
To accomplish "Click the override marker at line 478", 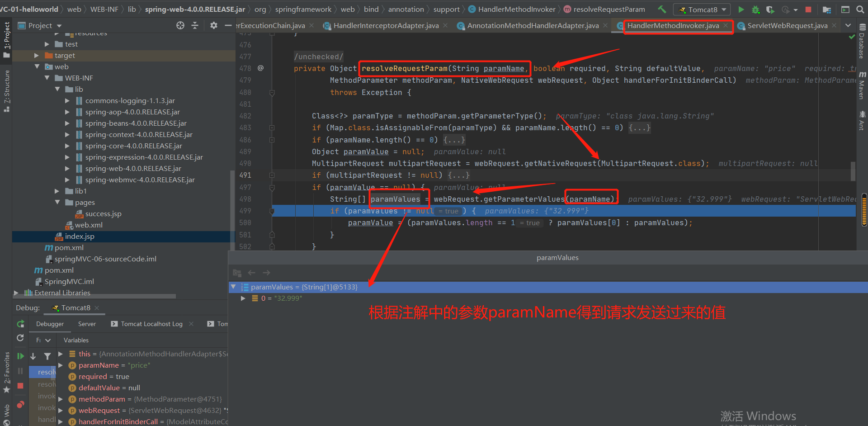I will (260, 68).
